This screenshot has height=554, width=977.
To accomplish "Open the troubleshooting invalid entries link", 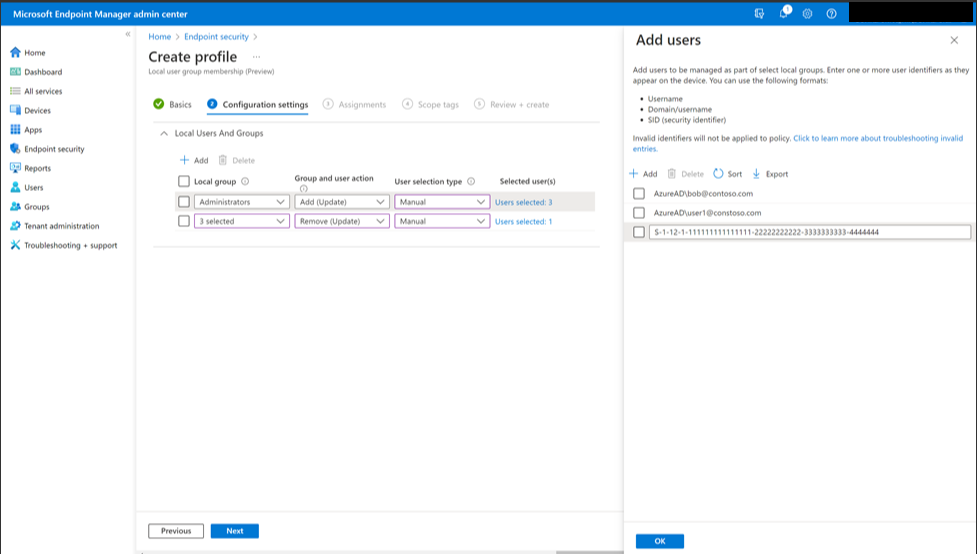I will tap(878, 138).
